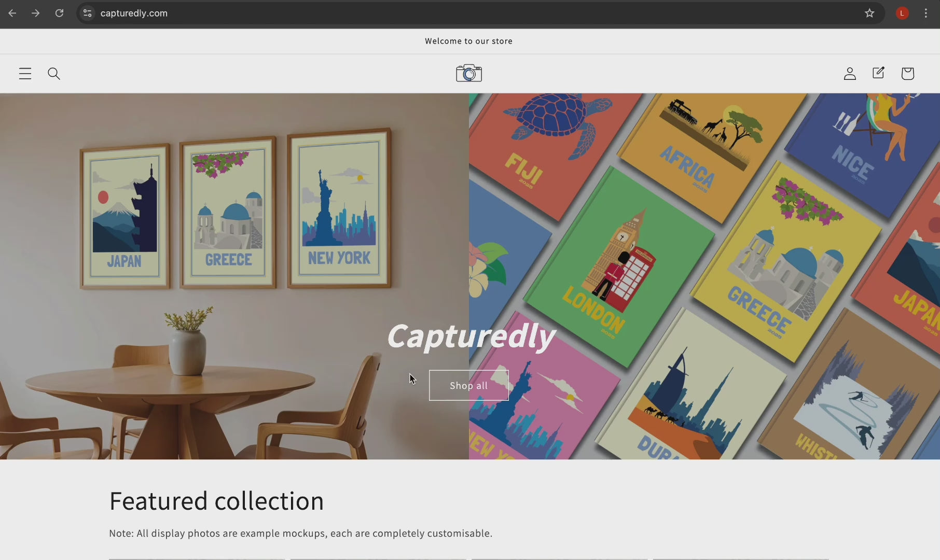The image size is (940, 560).
Task: Click the note about example mockups
Action: [x=301, y=533]
